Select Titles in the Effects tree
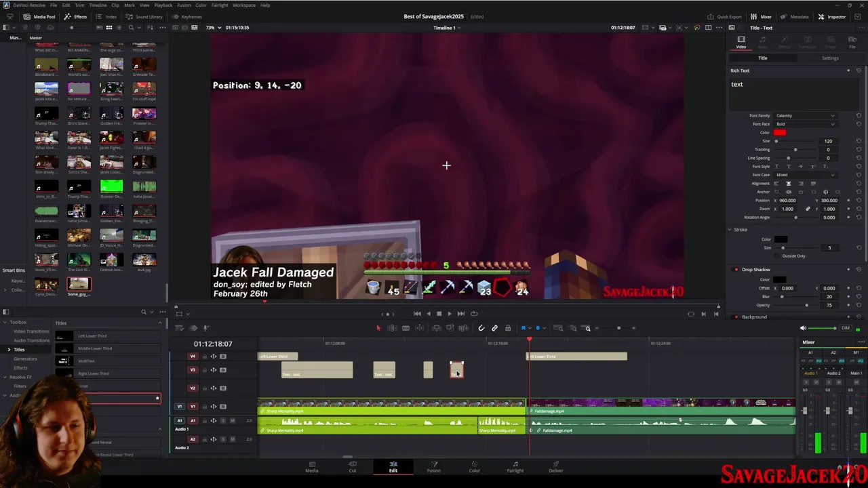 click(x=19, y=350)
